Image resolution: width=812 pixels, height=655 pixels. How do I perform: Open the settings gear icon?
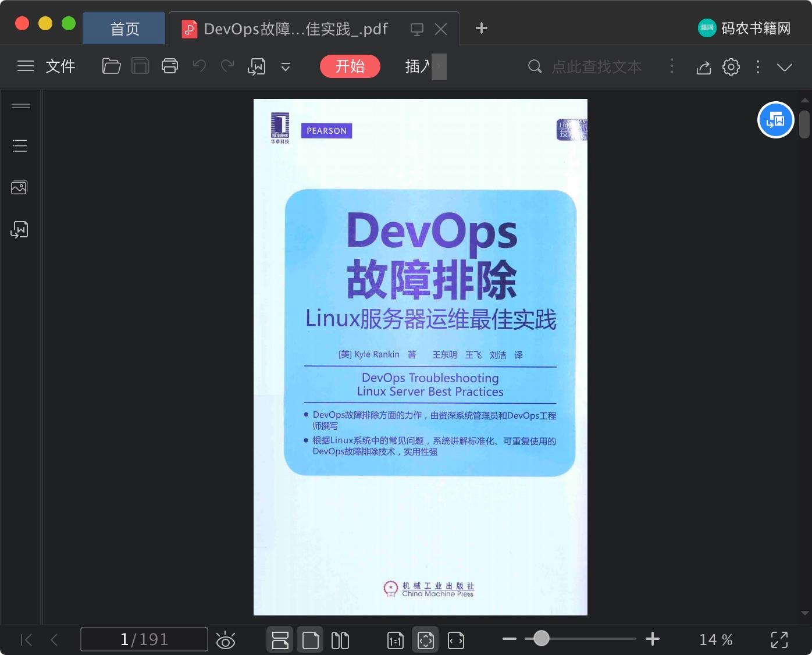click(x=731, y=67)
